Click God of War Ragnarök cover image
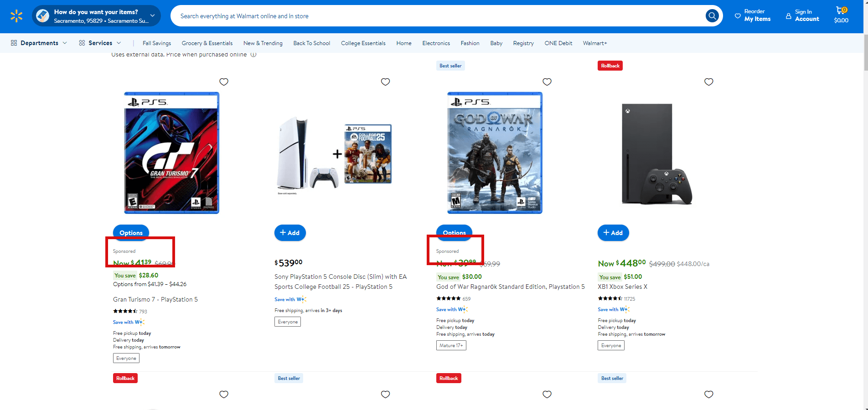This screenshot has width=868, height=410. click(495, 153)
